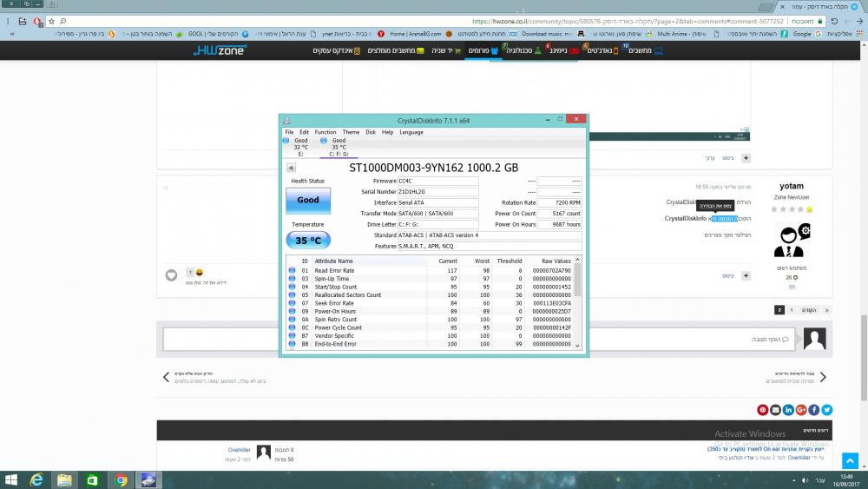Click yotam's avatar image
Viewport: 868px width, 489px height.
pos(792,241)
